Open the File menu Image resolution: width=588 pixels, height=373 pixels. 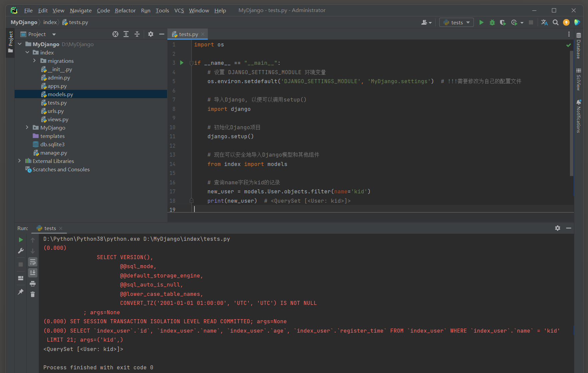[28, 10]
